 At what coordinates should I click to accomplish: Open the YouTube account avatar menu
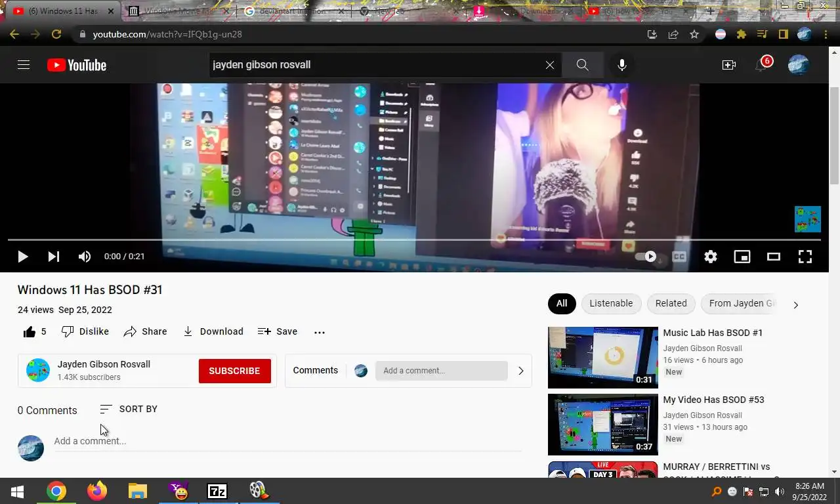(x=799, y=65)
